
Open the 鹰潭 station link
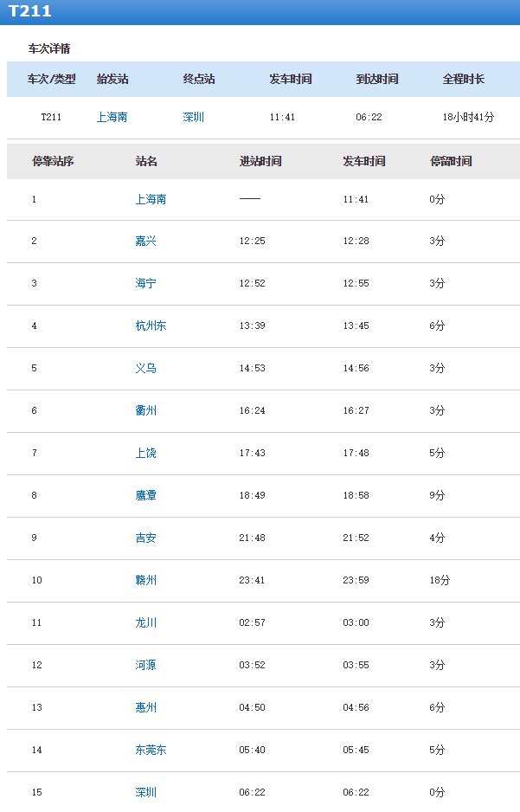pyautogui.click(x=145, y=495)
